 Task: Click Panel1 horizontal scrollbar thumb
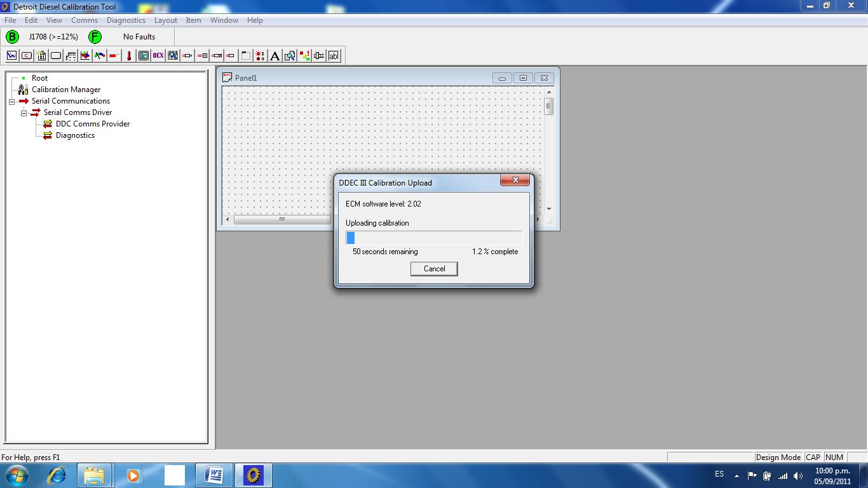[x=282, y=220]
